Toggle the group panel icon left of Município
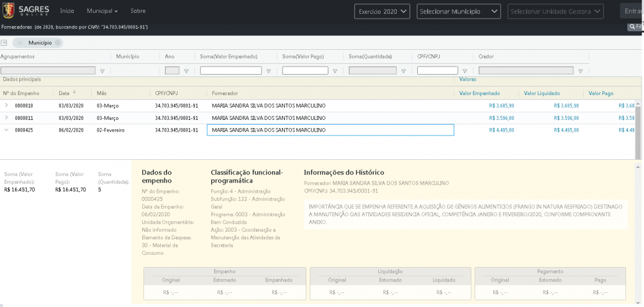The image size is (644, 307). point(4,43)
